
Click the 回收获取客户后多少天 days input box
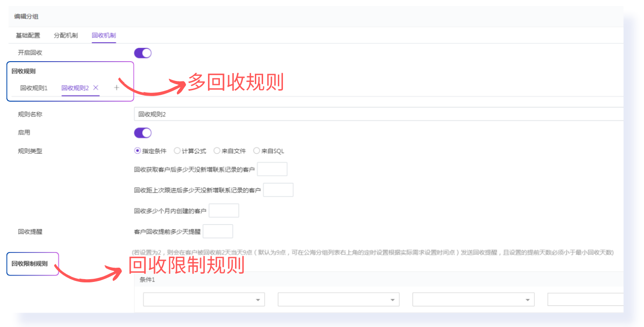[x=272, y=169]
